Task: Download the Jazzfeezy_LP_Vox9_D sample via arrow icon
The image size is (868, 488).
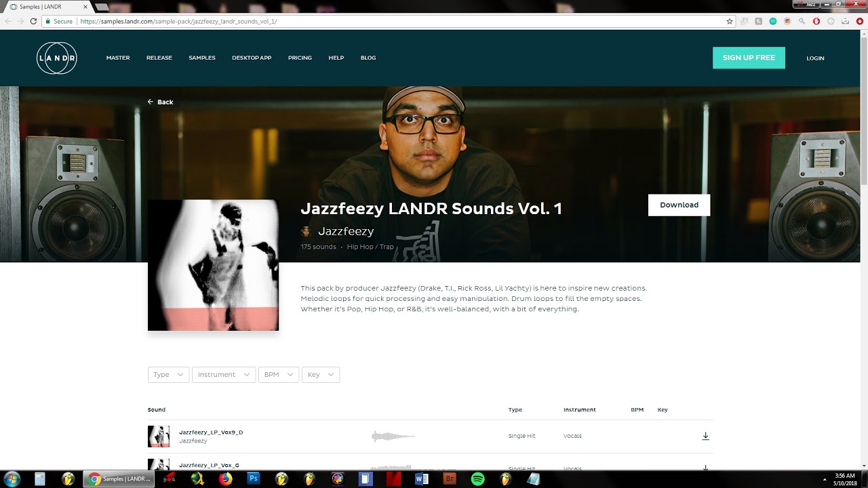Action: [x=705, y=436]
